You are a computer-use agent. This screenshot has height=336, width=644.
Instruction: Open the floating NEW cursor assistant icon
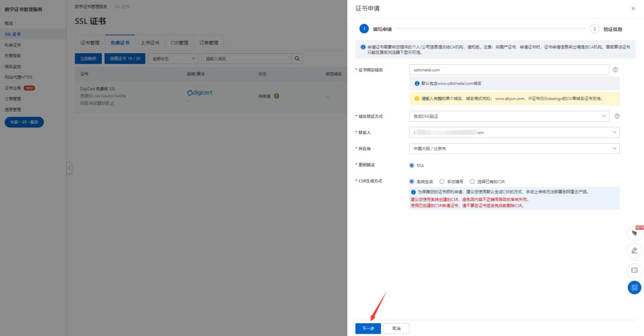click(634, 234)
